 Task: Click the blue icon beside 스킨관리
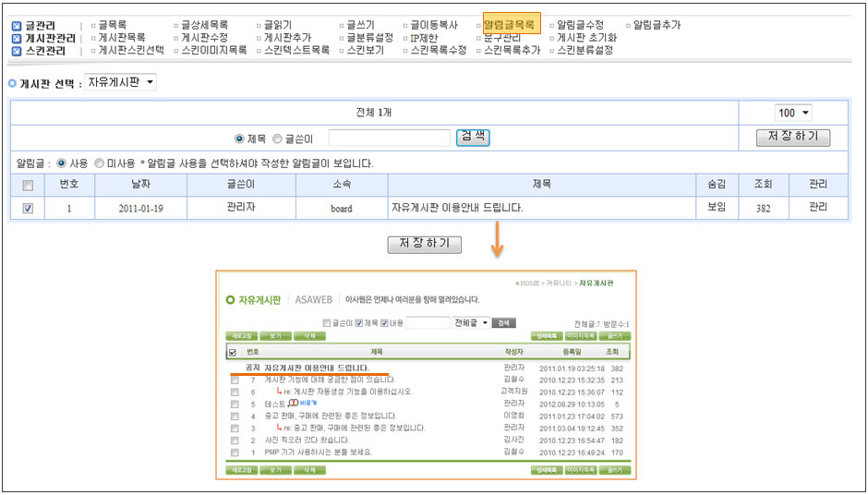[x=17, y=52]
